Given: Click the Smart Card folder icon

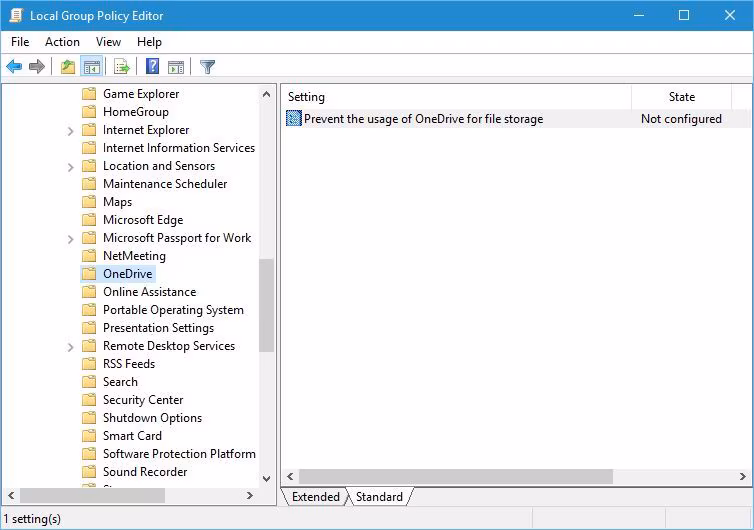Looking at the screenshot, I should tap(89, 436).
